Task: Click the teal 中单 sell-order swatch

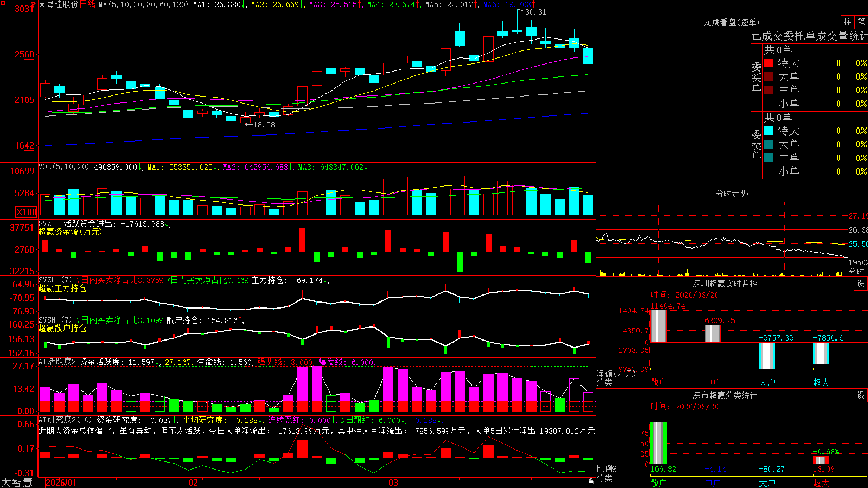Action: [768, 158]
